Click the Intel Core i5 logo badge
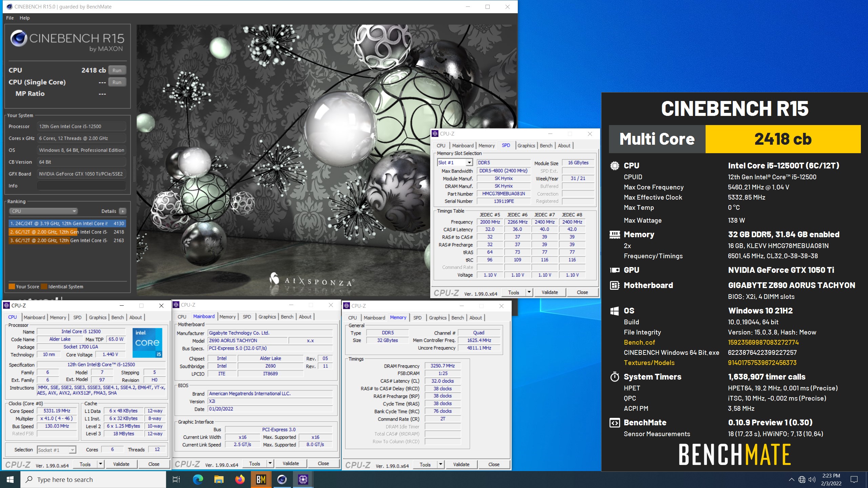Screen dimensions: 868x488 click(x=147, y=343)
